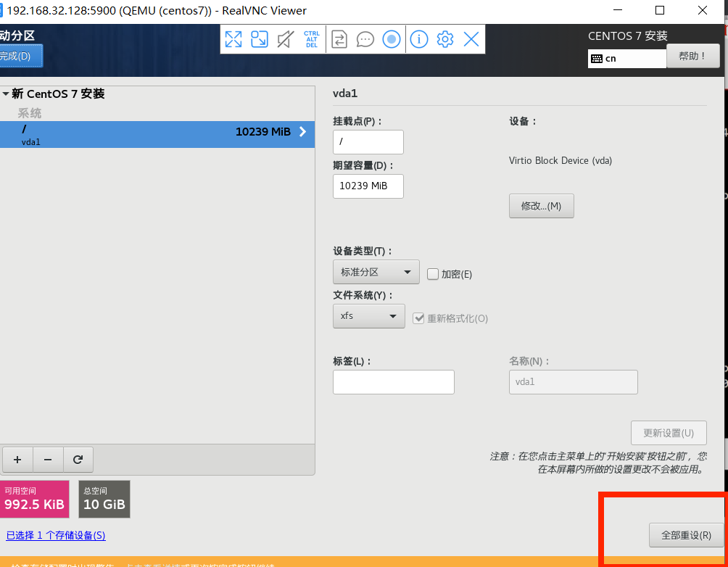Remove selected mount point with minus button
Screen dimensions: 728x567
48,460
